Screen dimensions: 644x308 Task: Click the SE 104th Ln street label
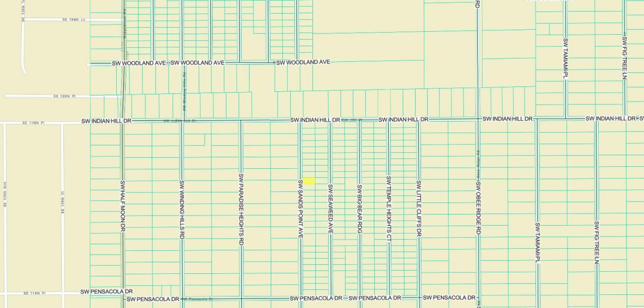(74, 20)
